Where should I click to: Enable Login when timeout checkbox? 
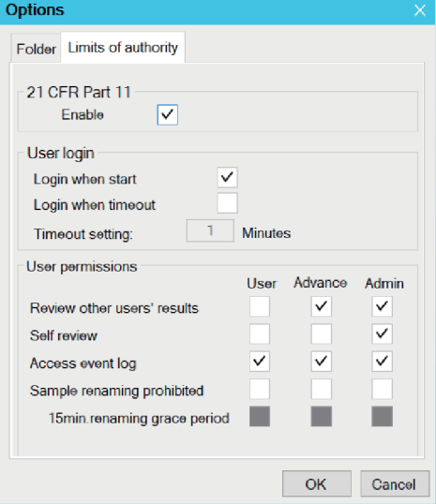coord(227,203)
